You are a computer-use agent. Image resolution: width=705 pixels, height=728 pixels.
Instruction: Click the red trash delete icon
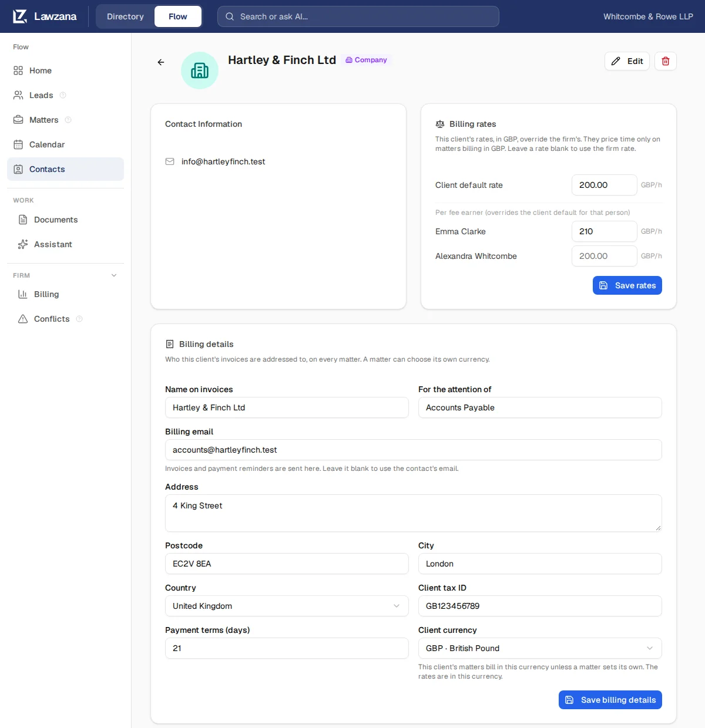[666, 61]
